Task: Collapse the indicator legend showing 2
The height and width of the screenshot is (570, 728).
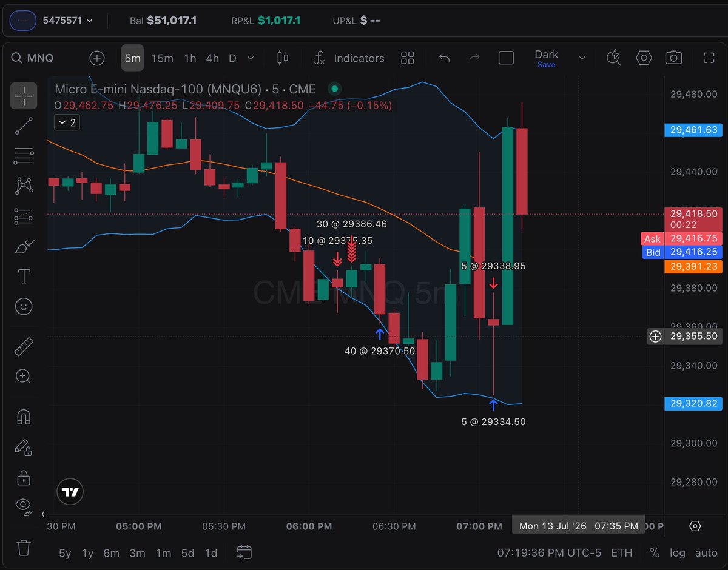Action: [66, 122]
